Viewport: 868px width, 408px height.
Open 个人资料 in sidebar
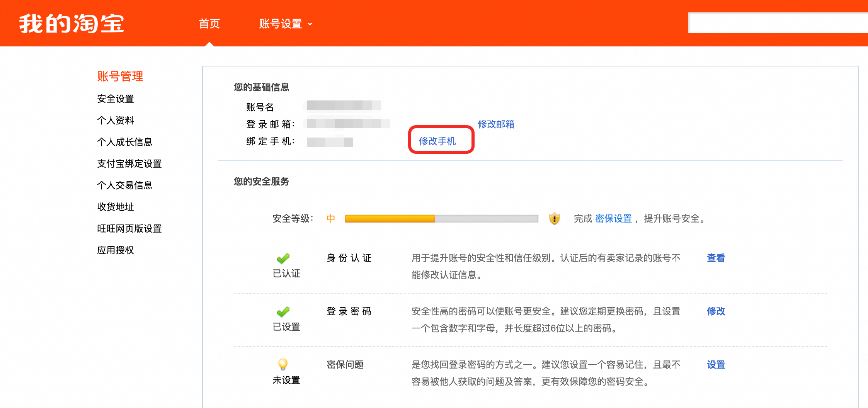pos(116,121)
